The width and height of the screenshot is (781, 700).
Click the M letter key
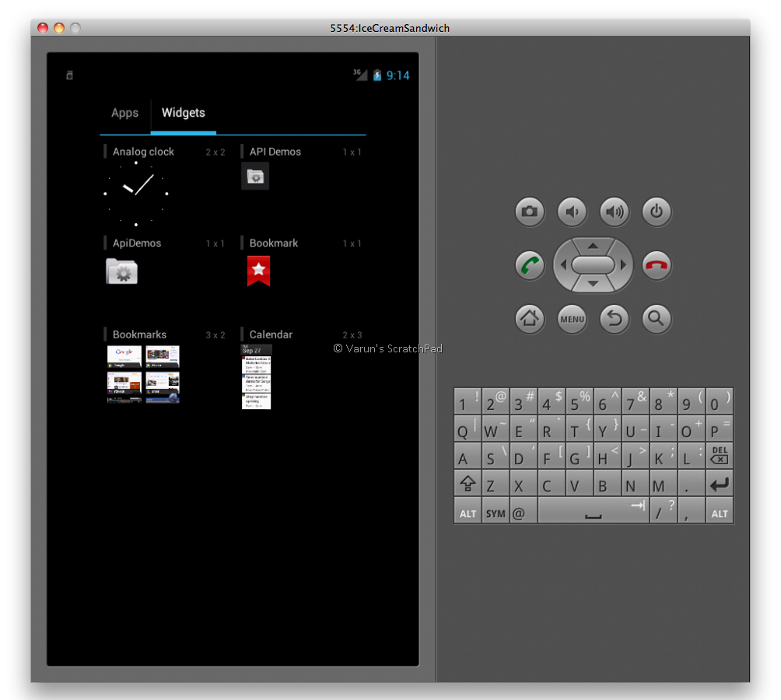point(664,483)
